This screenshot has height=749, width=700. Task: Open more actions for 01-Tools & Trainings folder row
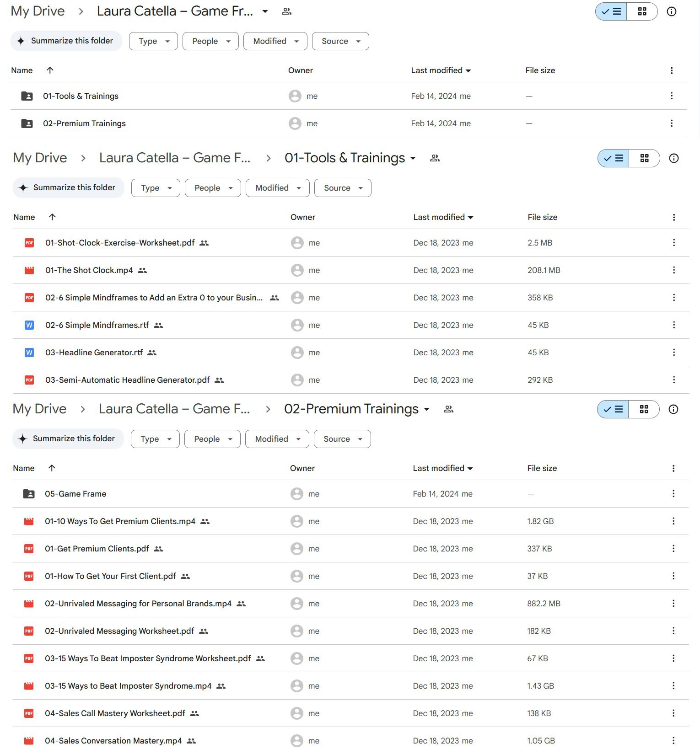pos(671,96)
